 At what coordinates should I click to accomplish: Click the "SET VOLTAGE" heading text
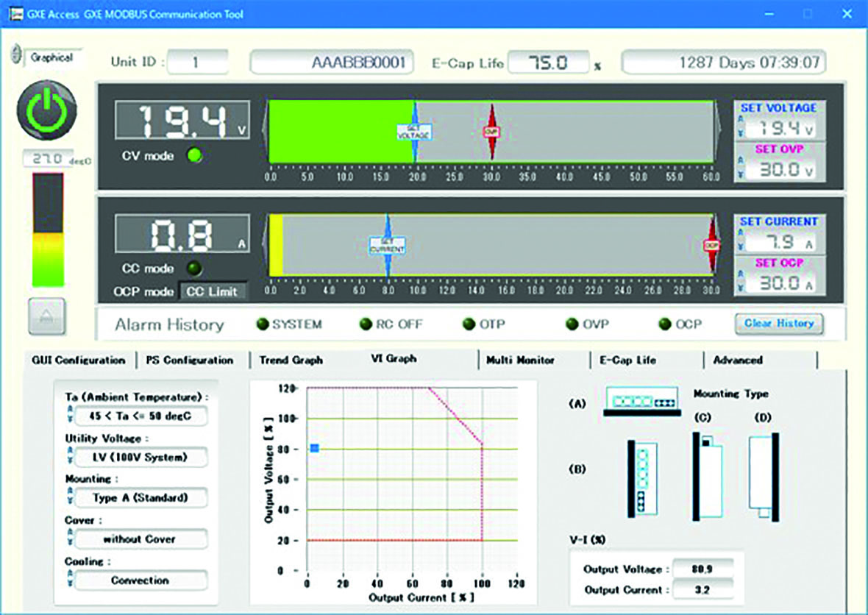[x=778, y=108]
